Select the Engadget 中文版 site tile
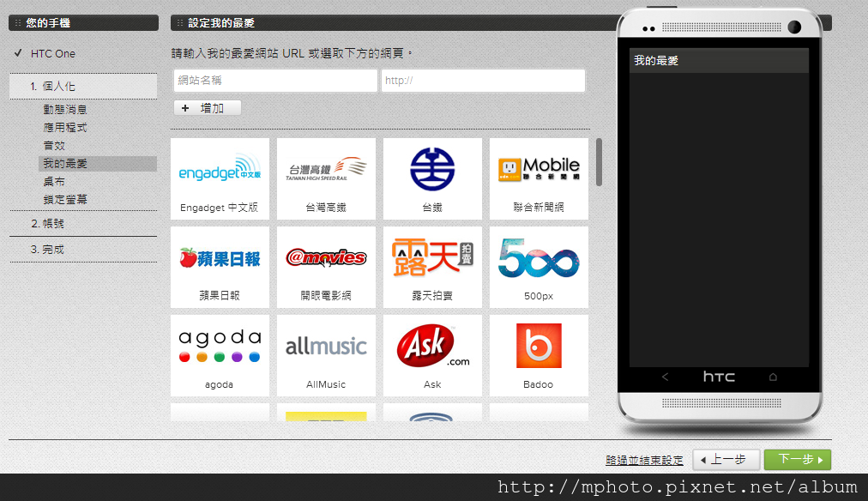Image resolution: width=868 pixels, height=501 pixels. [220, 178]
